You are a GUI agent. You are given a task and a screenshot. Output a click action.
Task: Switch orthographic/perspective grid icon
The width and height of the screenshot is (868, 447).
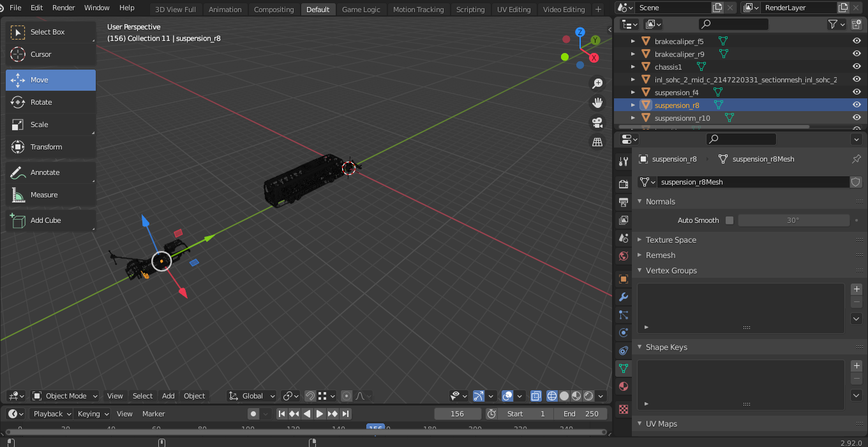click(597, 142)
